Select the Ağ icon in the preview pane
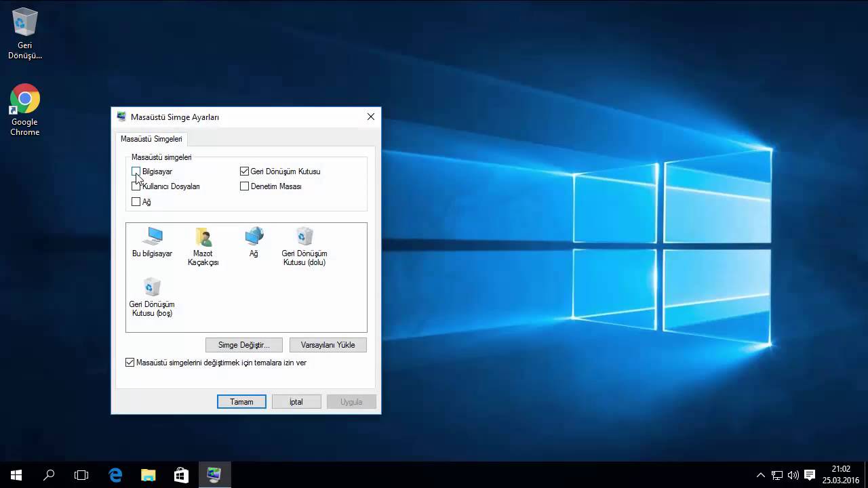Image resolution: width=868 pixels, height=488 pixels. click(253, 237)
